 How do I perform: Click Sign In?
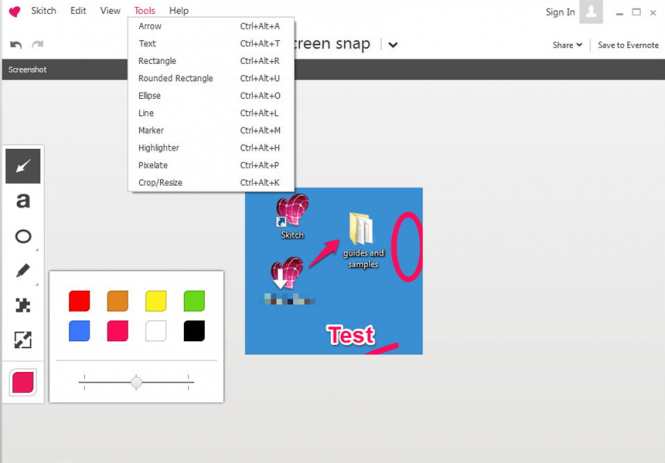point(560,12)
